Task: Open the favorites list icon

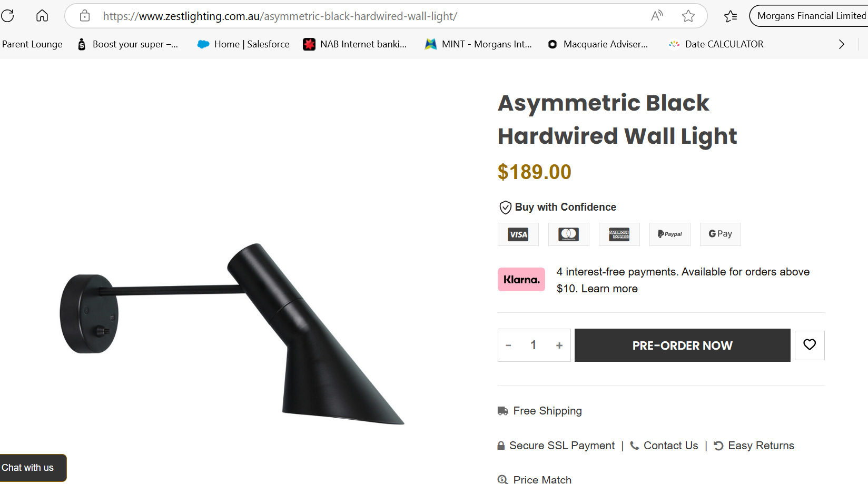Action: 731,16
